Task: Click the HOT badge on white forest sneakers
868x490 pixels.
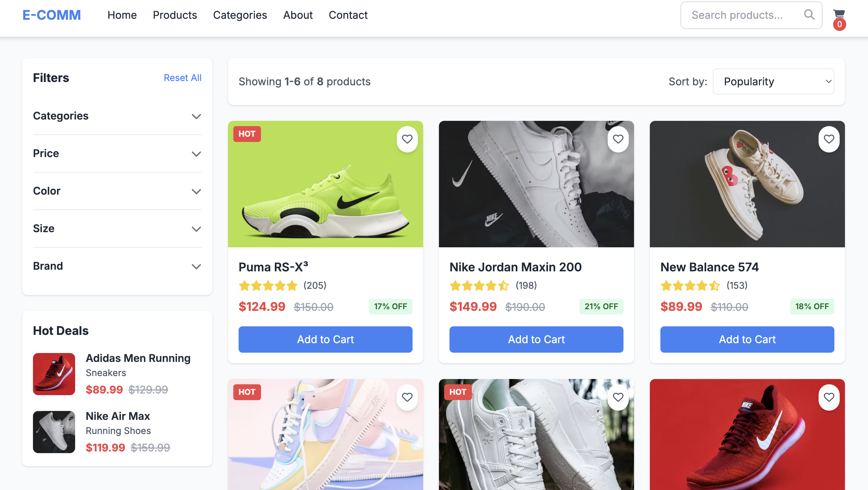Action: click(458, 392)
